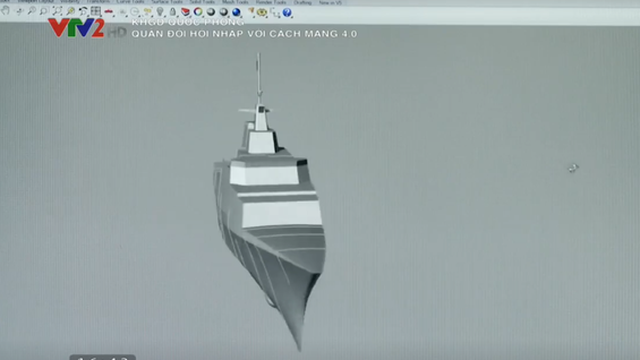The image size is (640, 360).
Task: Open the Solid Tools tab
Action: [202, 2]
